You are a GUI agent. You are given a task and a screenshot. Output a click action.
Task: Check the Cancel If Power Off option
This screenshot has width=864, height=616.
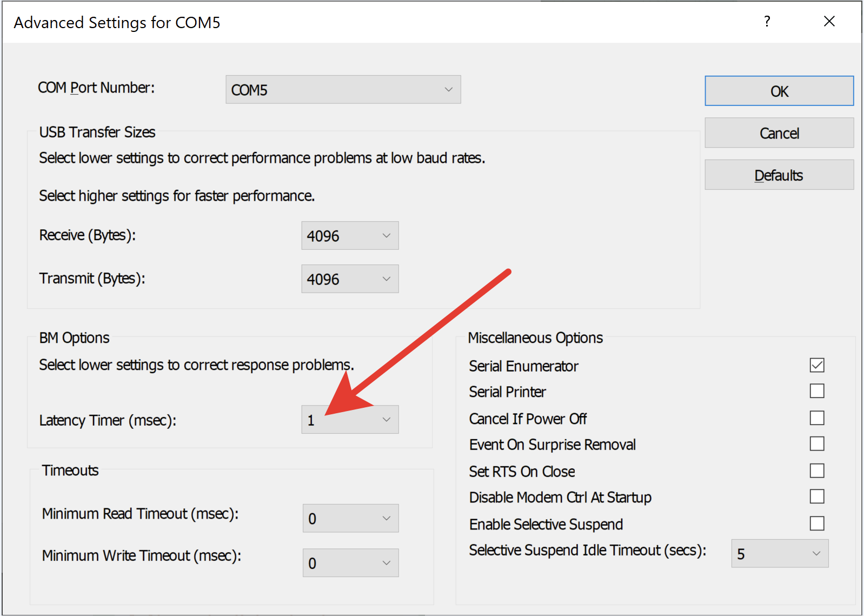(816, 418)
